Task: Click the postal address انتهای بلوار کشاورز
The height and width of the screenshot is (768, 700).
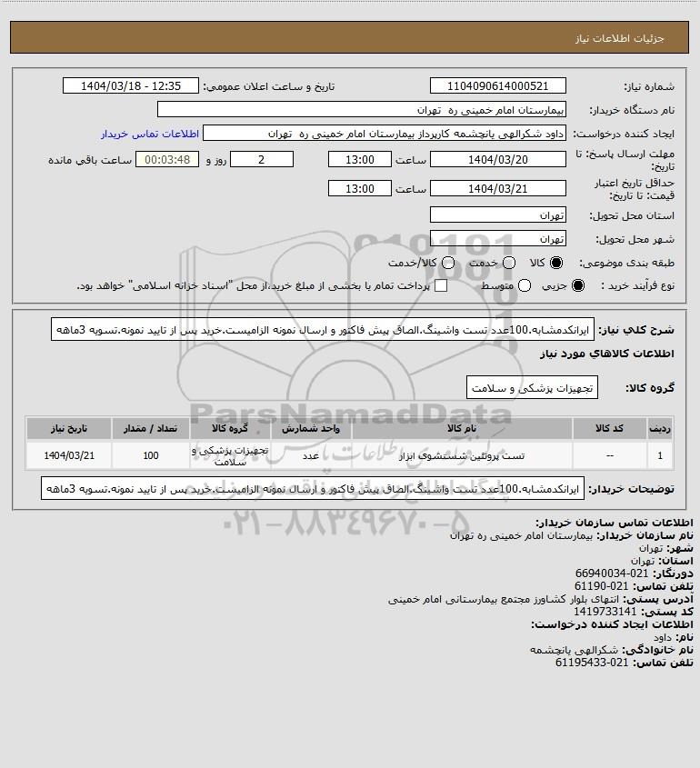Action: [504, 599]
